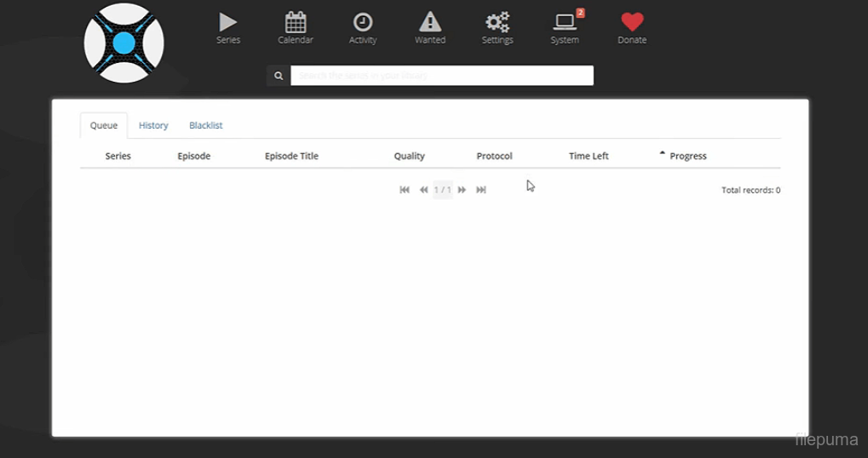The height and width of the screenshot is (458, 868).
Task: Open System with notification badge
Action: [x=565, y=27]
